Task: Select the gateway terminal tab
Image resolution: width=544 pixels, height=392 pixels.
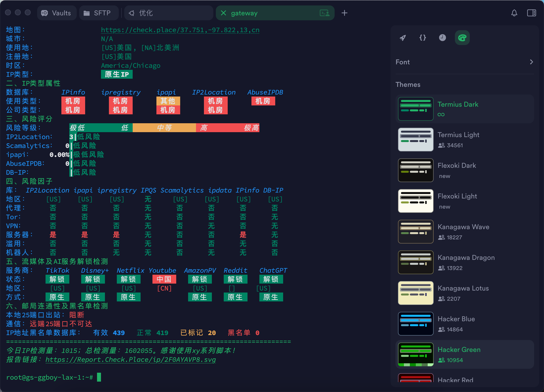Action: coord(275,13)
